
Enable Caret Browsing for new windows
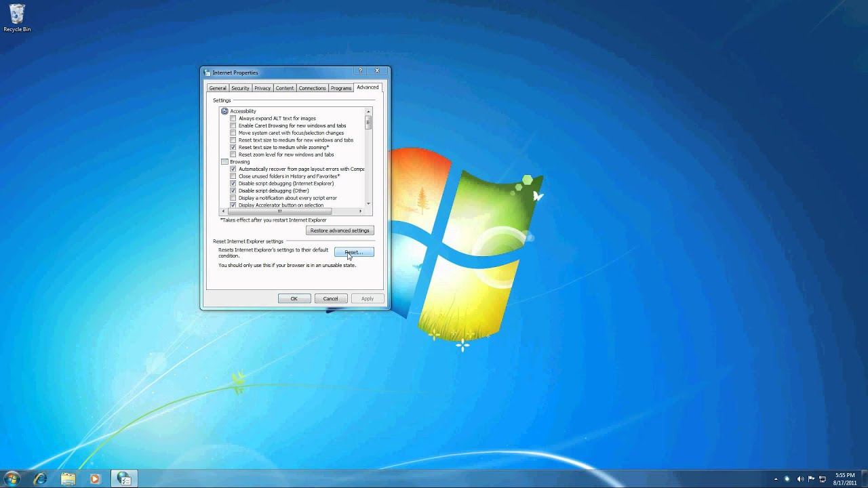[233, 125]
